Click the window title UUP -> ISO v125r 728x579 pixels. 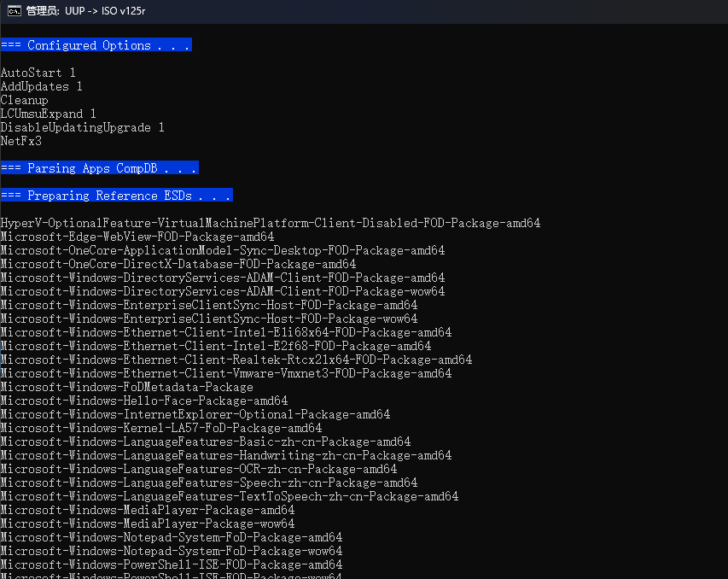click(105, 11)
